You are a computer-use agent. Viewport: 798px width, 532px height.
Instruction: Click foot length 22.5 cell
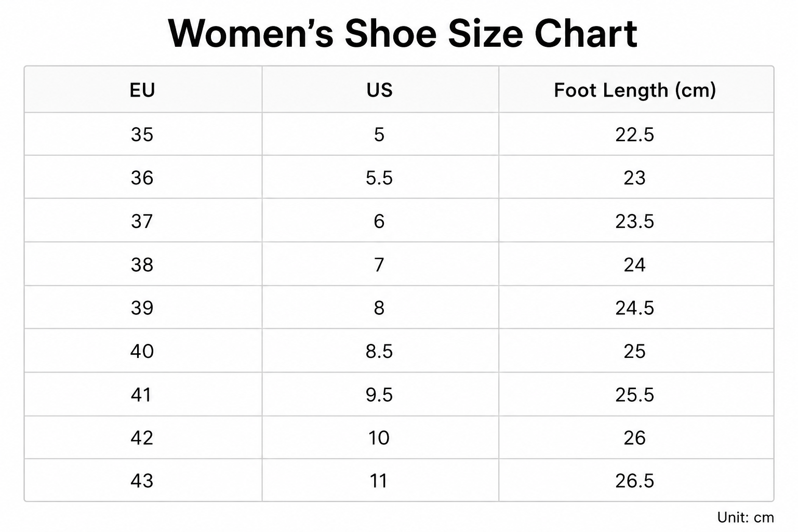tap(636, 135)
